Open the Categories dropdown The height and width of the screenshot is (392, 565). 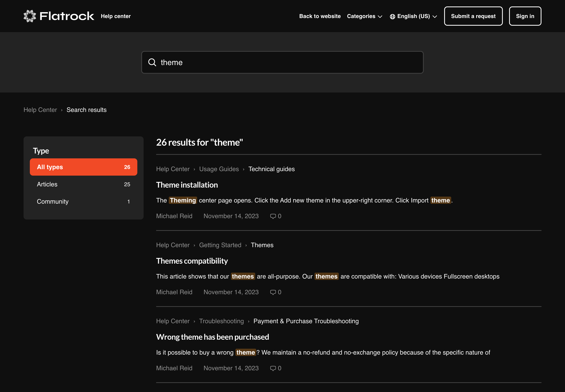pyautogui.click(x=365, y=16)
